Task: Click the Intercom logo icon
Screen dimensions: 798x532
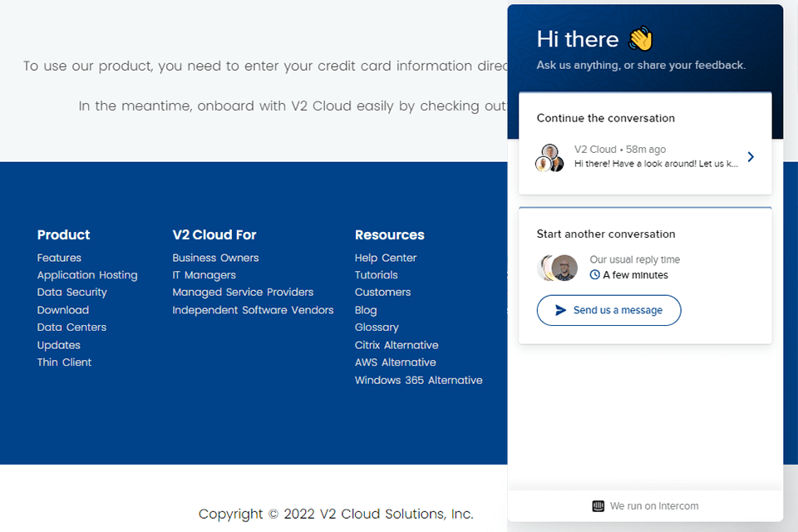Action: (x=598, y=506)
